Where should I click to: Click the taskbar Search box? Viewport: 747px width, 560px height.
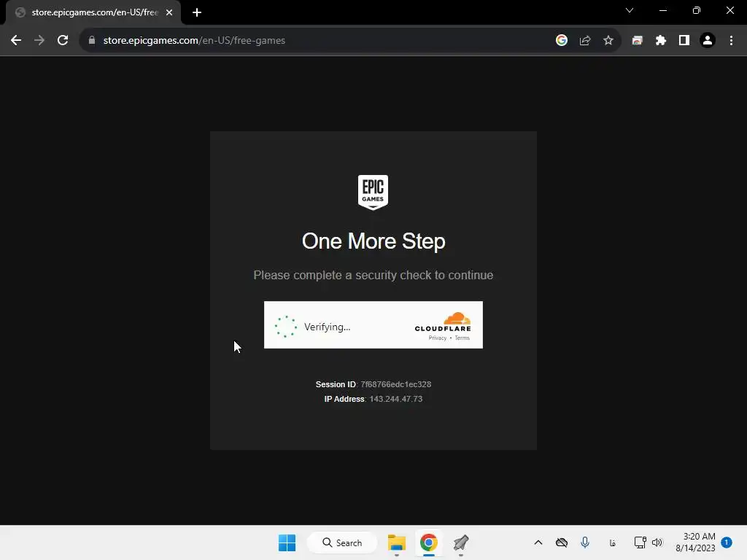click(342, 542)
